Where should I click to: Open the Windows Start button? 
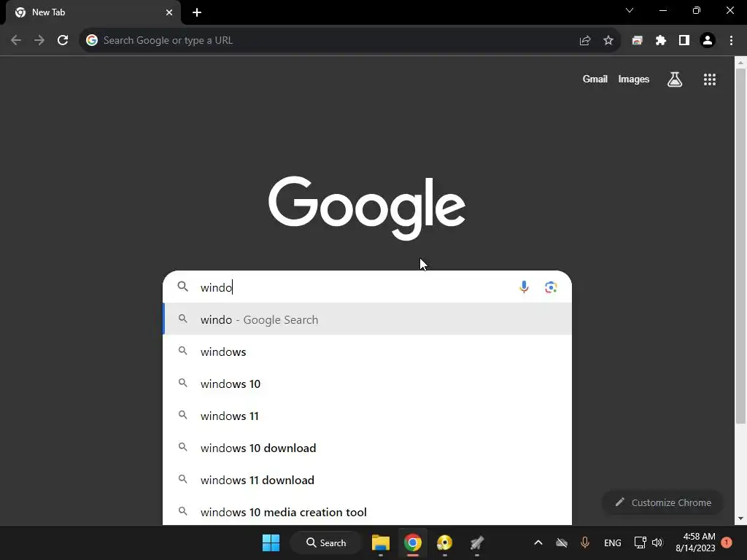[x=271, y=542]
